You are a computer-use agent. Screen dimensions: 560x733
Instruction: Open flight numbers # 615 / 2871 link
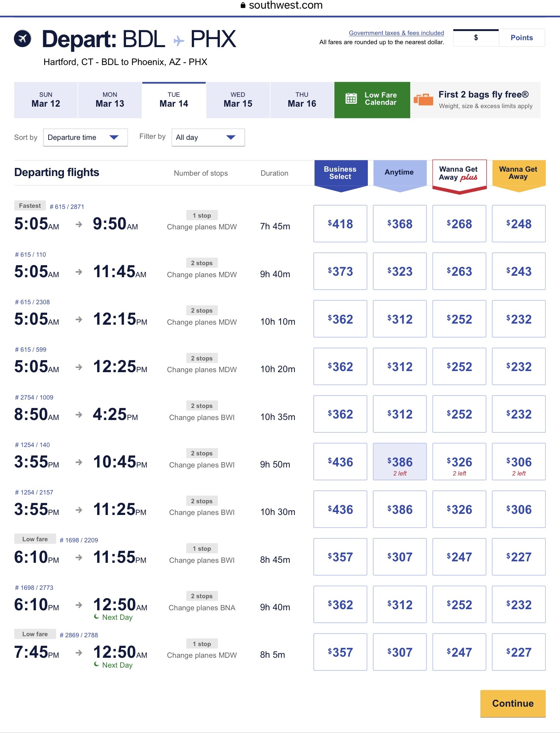pos(67,207)
